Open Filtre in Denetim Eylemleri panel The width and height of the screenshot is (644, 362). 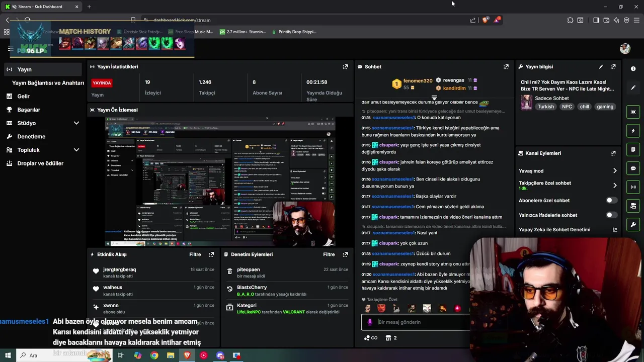[x=329, y=254]
